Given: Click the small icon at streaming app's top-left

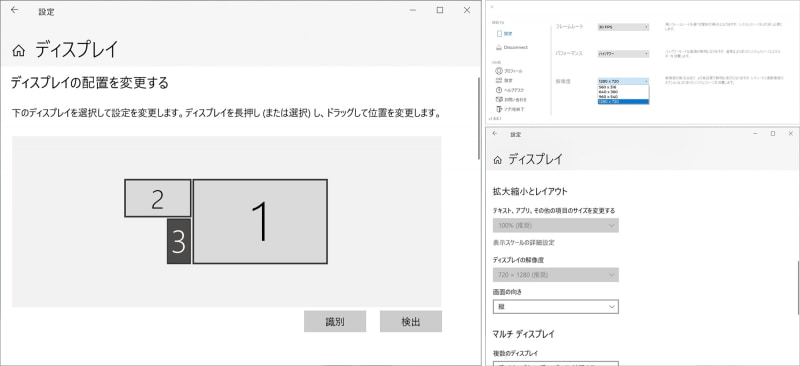Looking at the screenshot, I should click(492, 7).
